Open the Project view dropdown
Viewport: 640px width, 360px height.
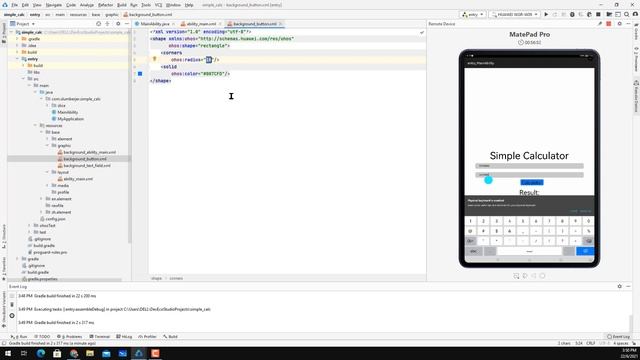(x=22, y=24)
